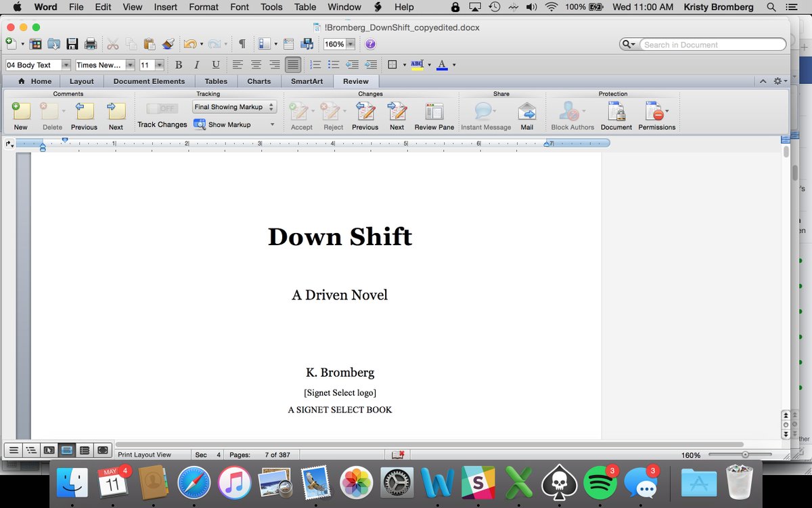Screen dimensions: 812x508
Task: Apply numbered list formatting
Action: (x=315, y=65)
